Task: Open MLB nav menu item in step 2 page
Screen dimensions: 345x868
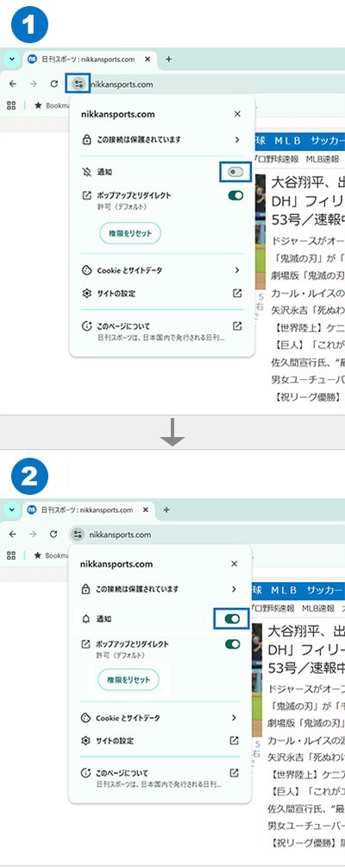Action: coord(284,590)
